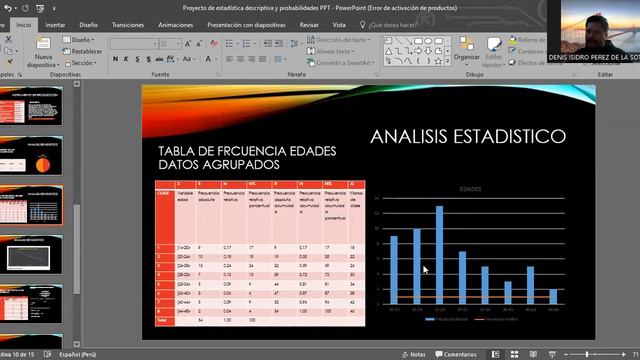The width and height of the screenshot is (640, 360).
Task: Align text right in the paragraph group
Action: click(251, 60)
